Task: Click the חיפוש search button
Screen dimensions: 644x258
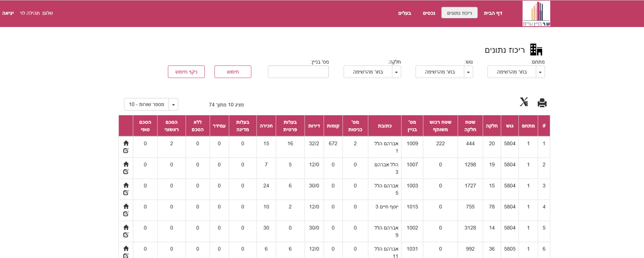Action: click(x=233, y=72)
